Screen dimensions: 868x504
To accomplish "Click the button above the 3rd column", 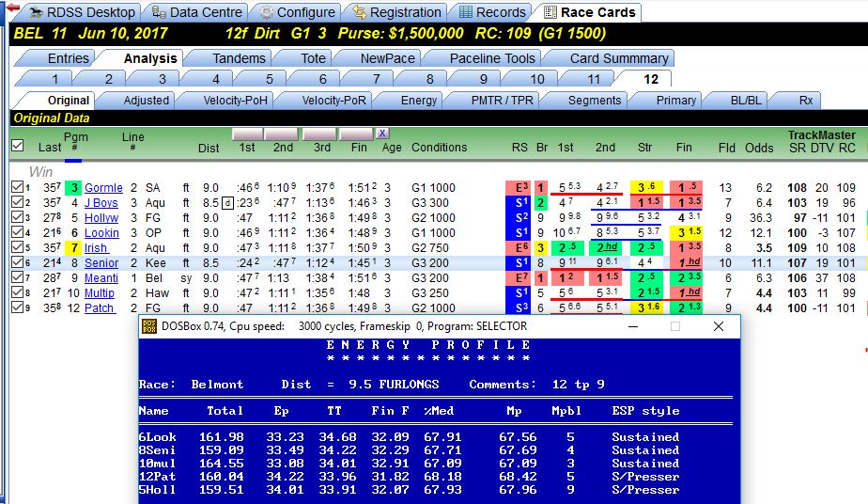I will 318,134.
